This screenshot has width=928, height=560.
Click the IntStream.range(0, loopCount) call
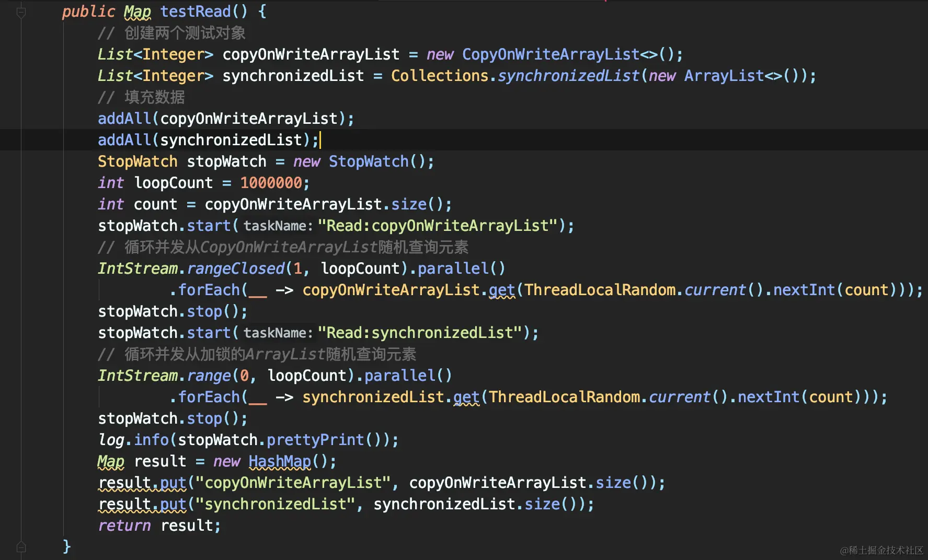coord(226,376)
